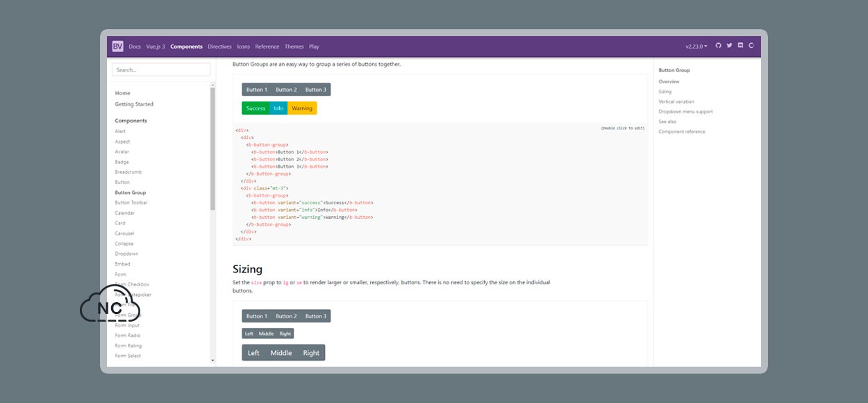
Task: Click Button 3 in overview example
Action: click(x=316, y=90)
